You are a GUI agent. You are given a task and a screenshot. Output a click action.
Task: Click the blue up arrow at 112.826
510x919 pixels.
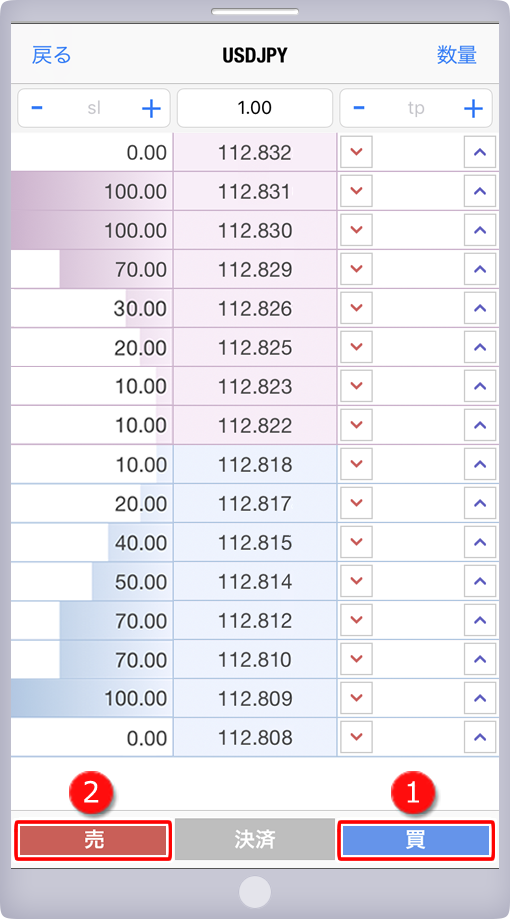tap(480, 308)
